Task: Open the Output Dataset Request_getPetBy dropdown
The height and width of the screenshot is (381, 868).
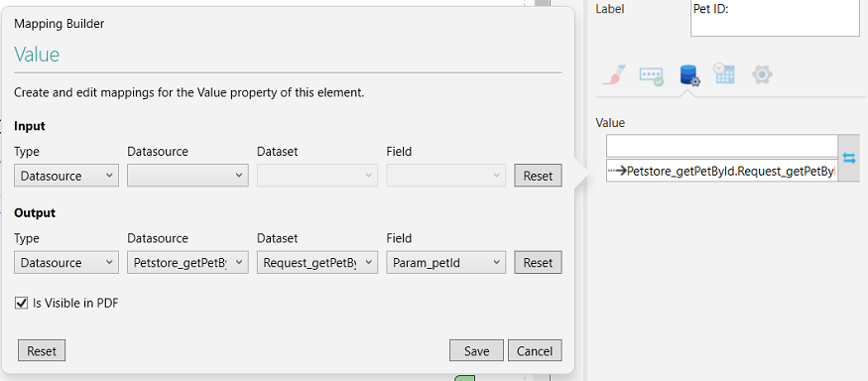Action: pyautogui.click(x=317, y=263)
